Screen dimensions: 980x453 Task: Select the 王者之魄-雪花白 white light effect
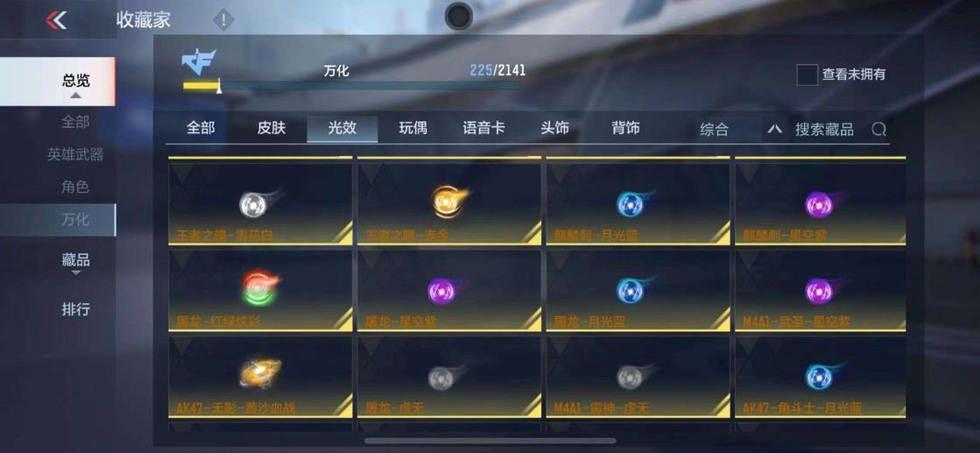pyautogui.click(x=260, y=201)
